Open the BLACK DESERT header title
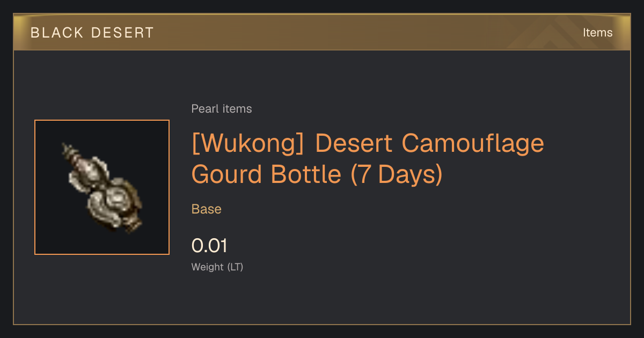The image size is (644, 338). click(92, 33)
